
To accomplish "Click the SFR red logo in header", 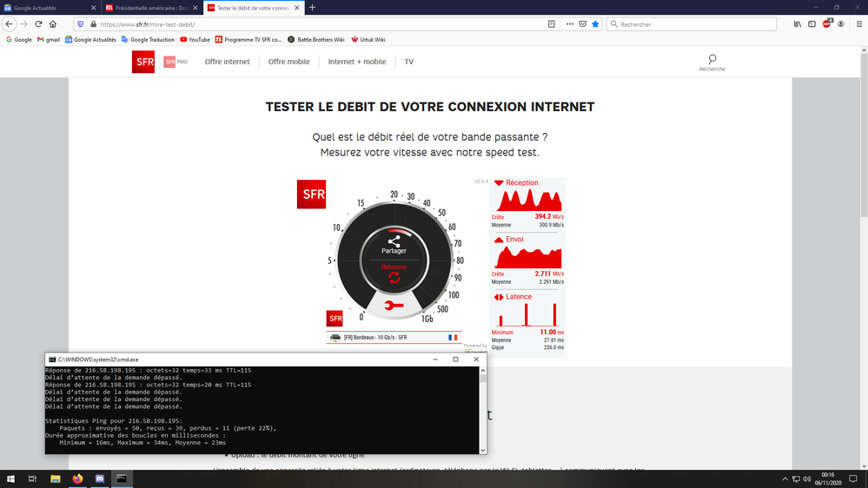I will [x=143, y=62].
